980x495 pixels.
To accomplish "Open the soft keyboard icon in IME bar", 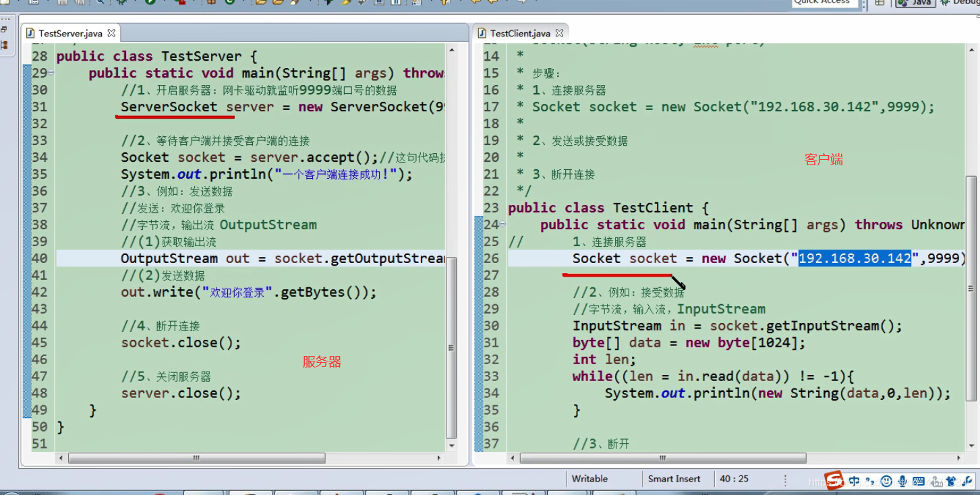I will coord(918,482).
